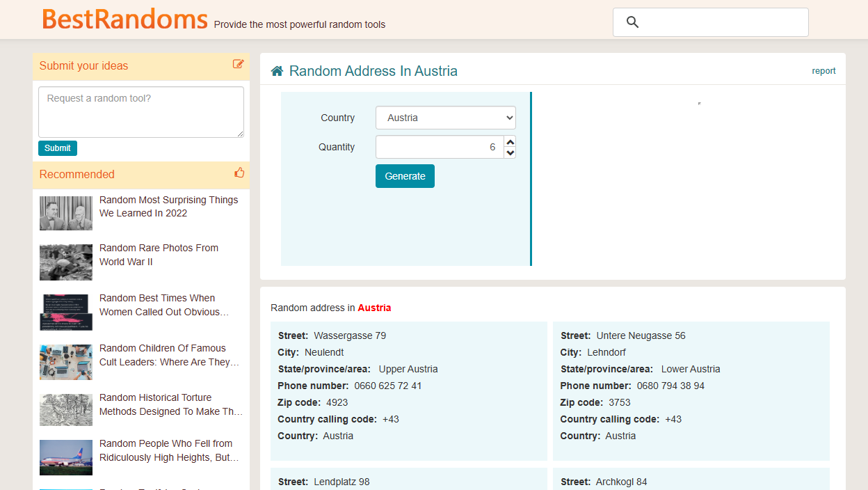This screenshot has height=490, width=868.
Task: Decrease quantity with the down arrow
Action: pyautogui.click(x=511, y=152)
